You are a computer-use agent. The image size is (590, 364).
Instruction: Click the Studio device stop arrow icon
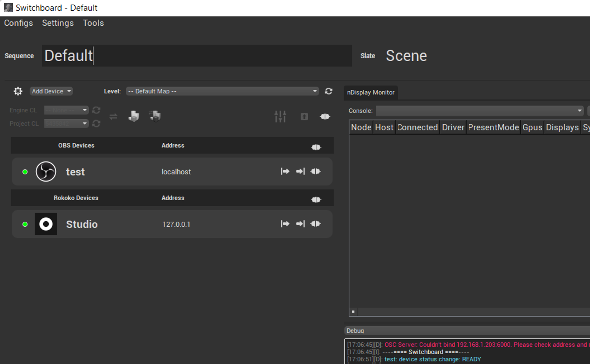pyautogui.click(x=300, y=224)
